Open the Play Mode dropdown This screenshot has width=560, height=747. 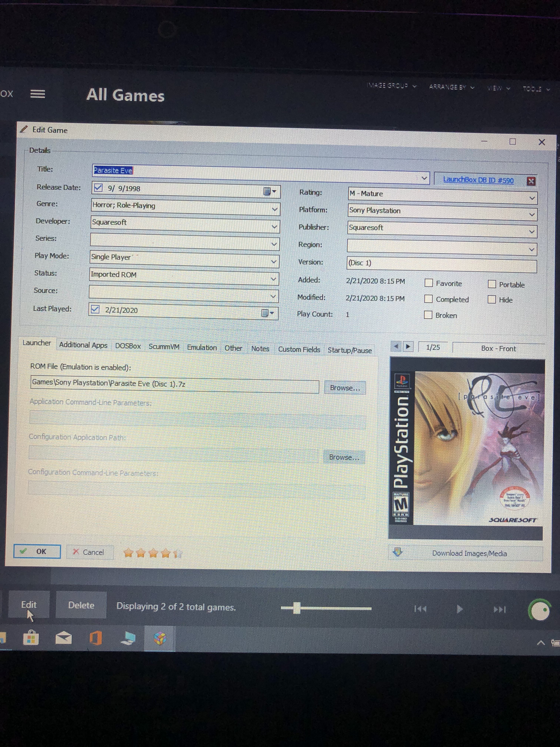(x=274, y=261)
